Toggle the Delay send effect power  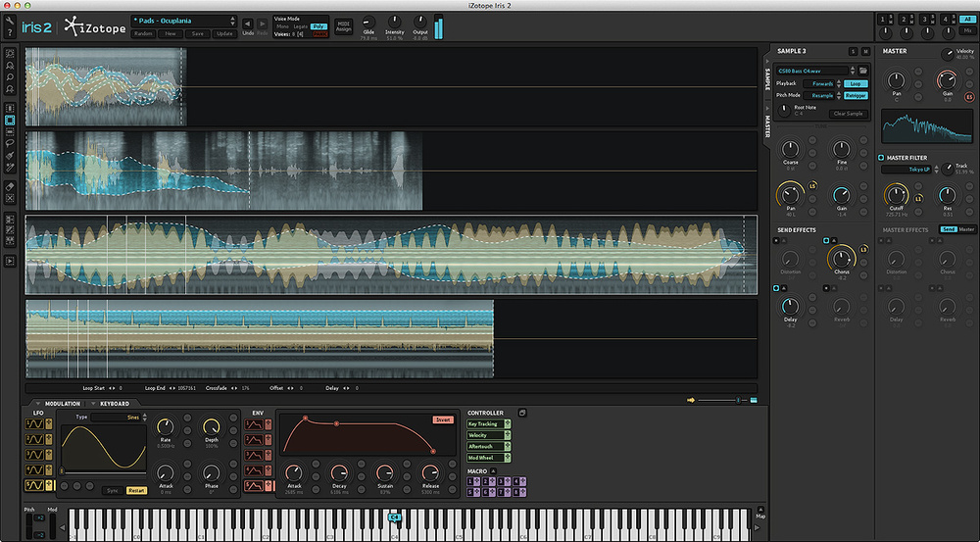[x=776, y=288]
